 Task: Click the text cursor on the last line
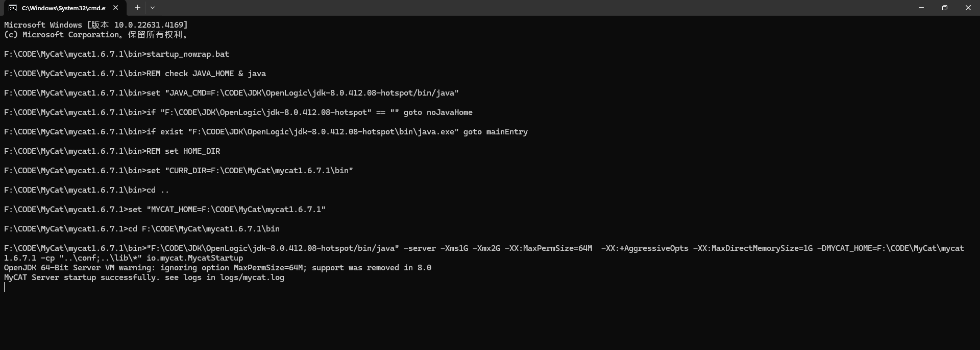point(5,287)
